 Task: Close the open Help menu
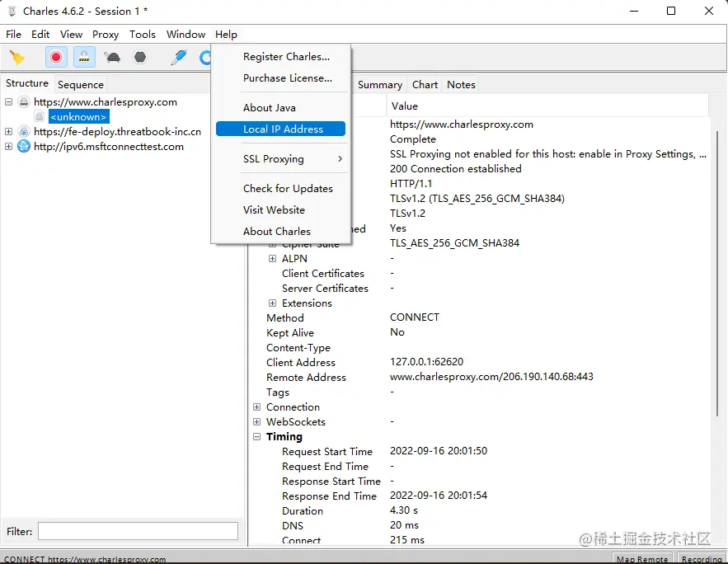coord(226,35)
